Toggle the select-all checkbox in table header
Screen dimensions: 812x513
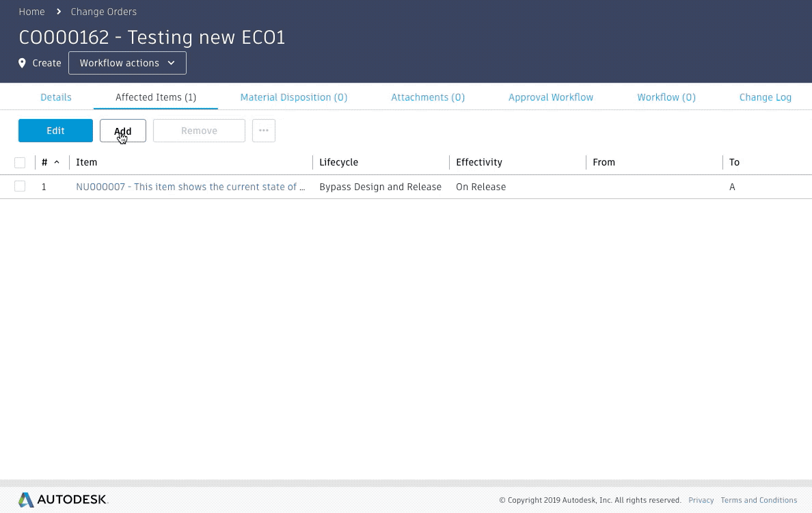click(x=20, y=163)
